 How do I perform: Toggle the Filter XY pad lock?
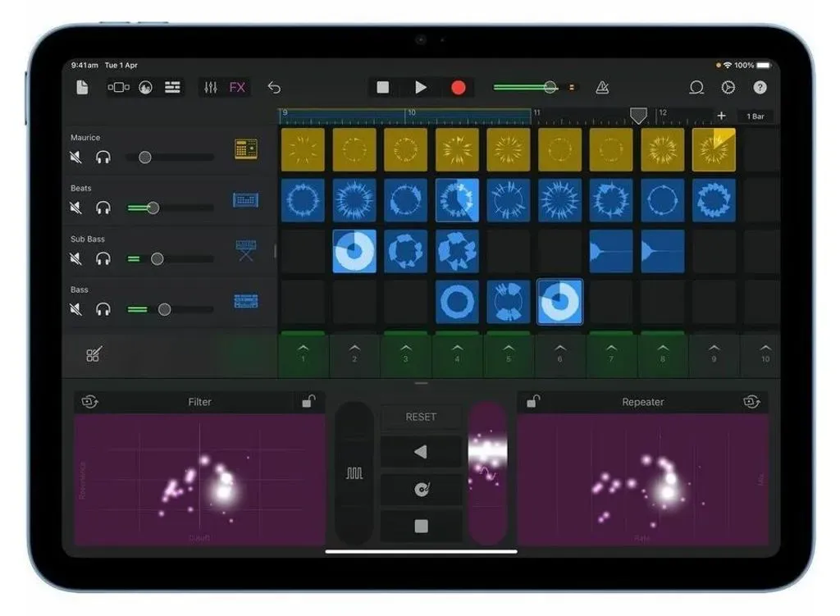tap(308, 400)
